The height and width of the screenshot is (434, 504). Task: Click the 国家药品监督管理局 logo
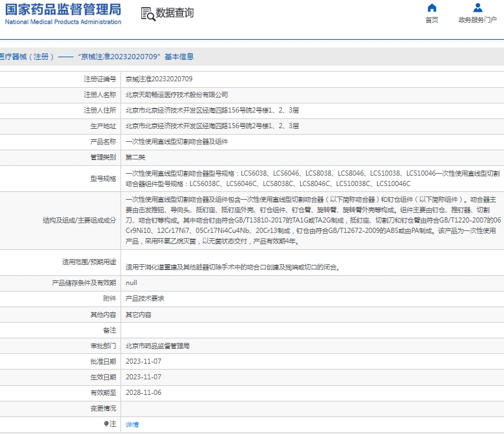(63, 10)
